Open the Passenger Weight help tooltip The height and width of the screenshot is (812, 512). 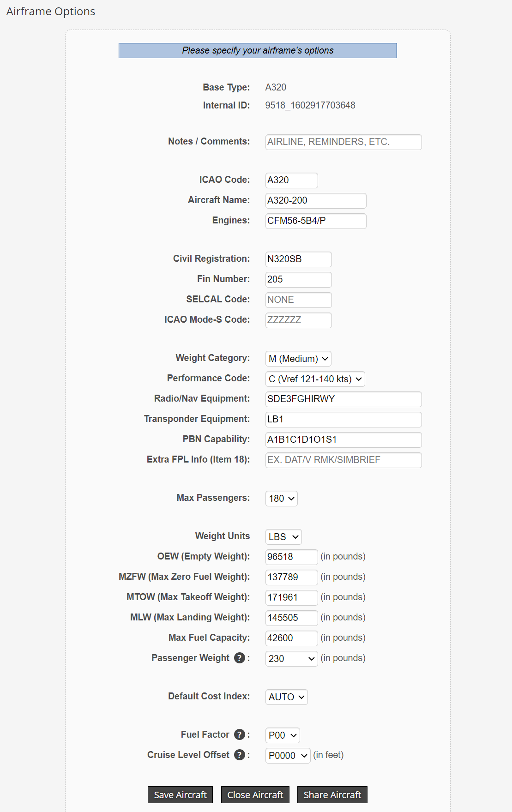[x=239, y=658]
